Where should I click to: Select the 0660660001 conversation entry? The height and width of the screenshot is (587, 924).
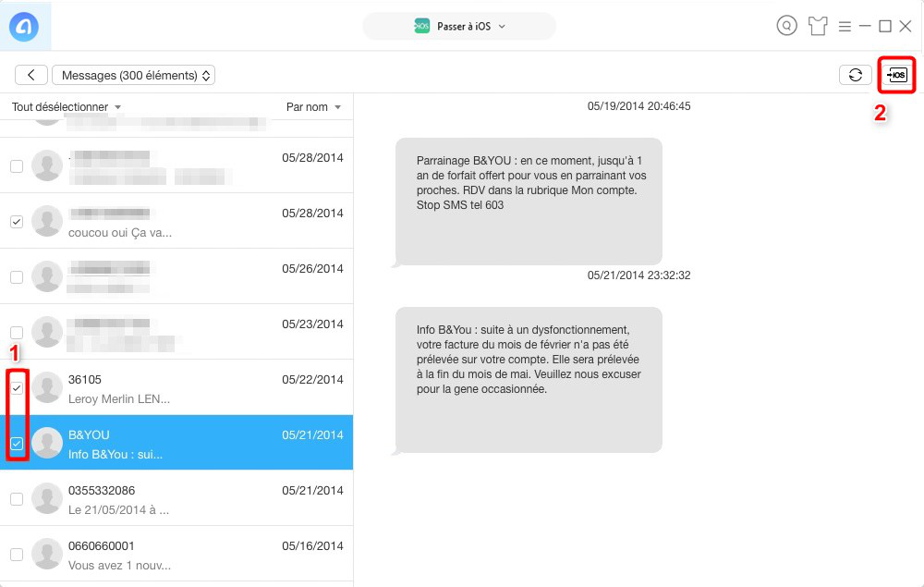(185, 554)
